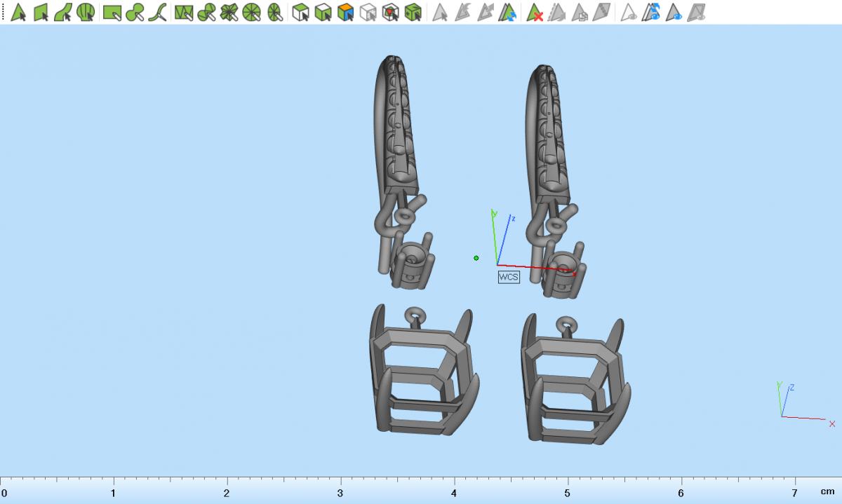The width and height of the screenshot is (842, 504).
Task: Choose the rectangle window marking tool
Action: pyautogui.click(x=112, y=12)
